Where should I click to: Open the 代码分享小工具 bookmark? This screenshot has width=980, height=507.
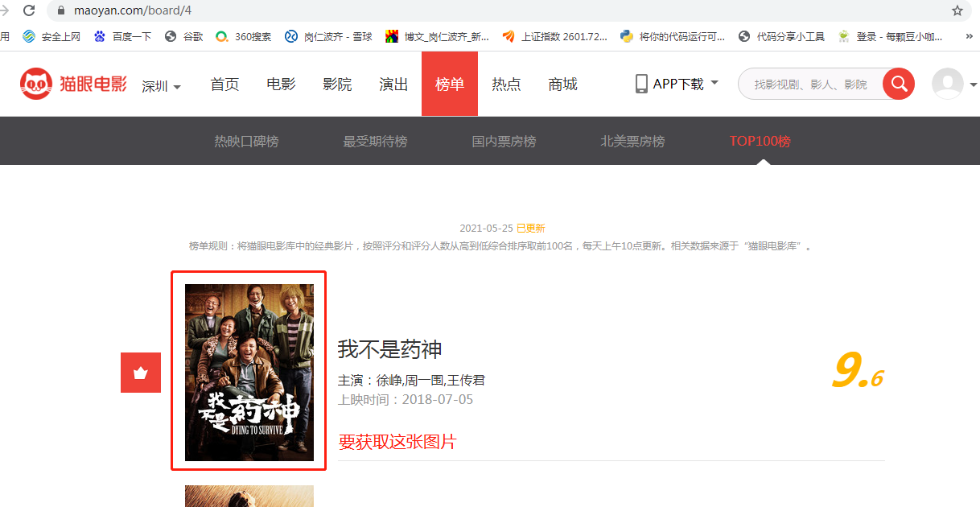782,36
